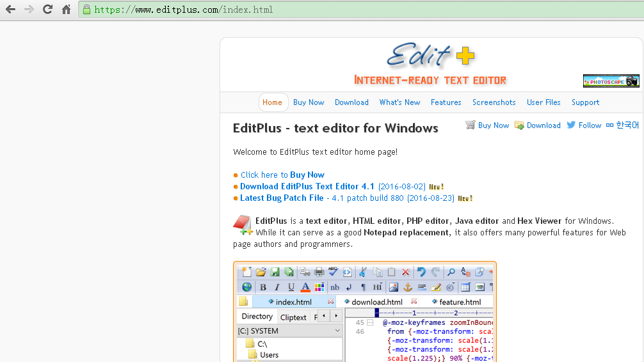
Task: Click the Print printer icon
Action: click(x=319, y=272)
